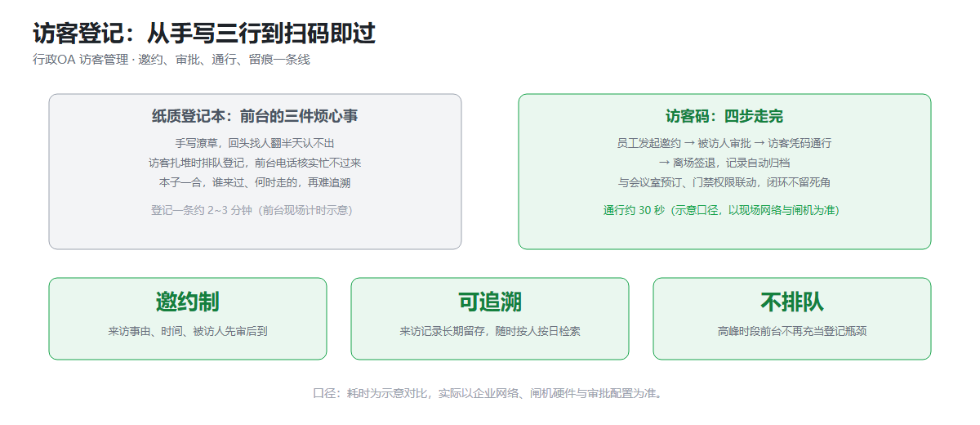This screenshot has width=980, height=425.
Task: Select the heading 纸质登记本：前台的三件烦心事
Action: [x=255, y=116]
